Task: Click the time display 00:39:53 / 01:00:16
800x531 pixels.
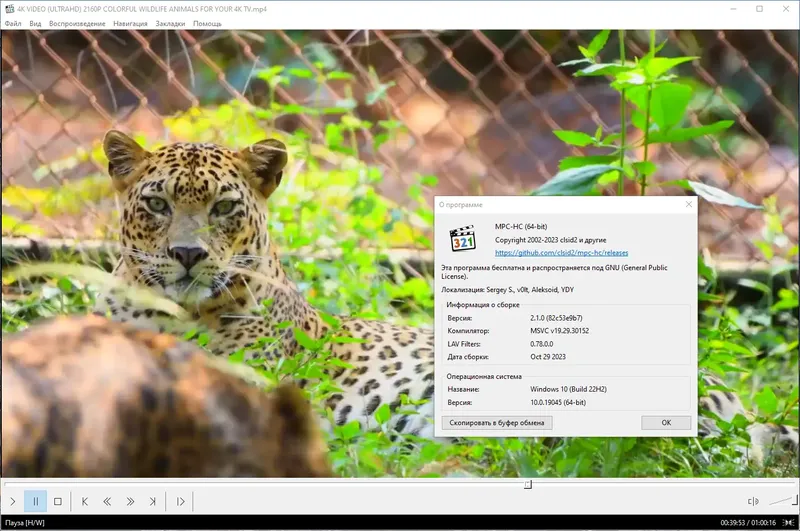Action: click(x=747, y=522)
